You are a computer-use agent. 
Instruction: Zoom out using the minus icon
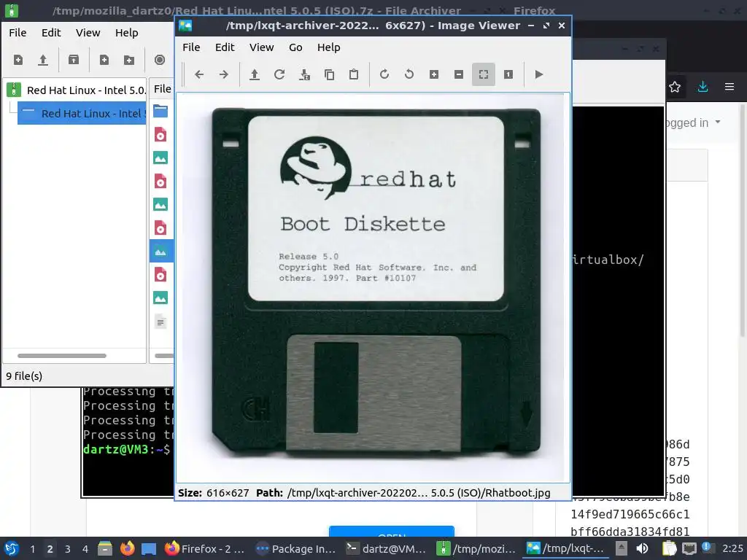(x=459, y=74)
